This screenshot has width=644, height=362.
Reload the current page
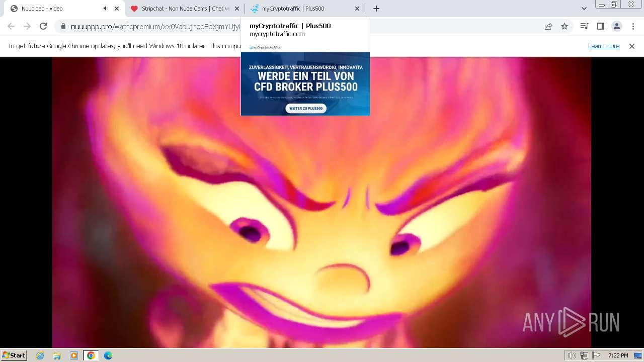(43, 26)
